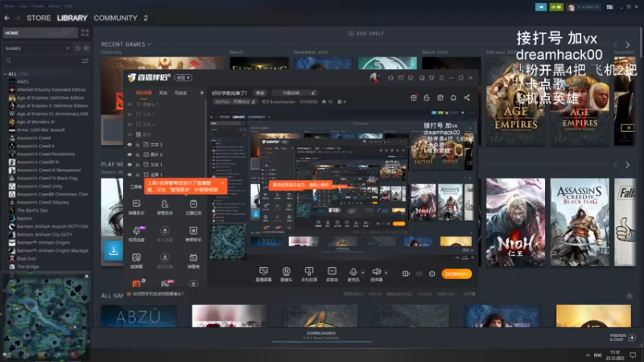Open Steam STORE tab
The height and width of the screenshot is (362, 644).
pos(39,18)
